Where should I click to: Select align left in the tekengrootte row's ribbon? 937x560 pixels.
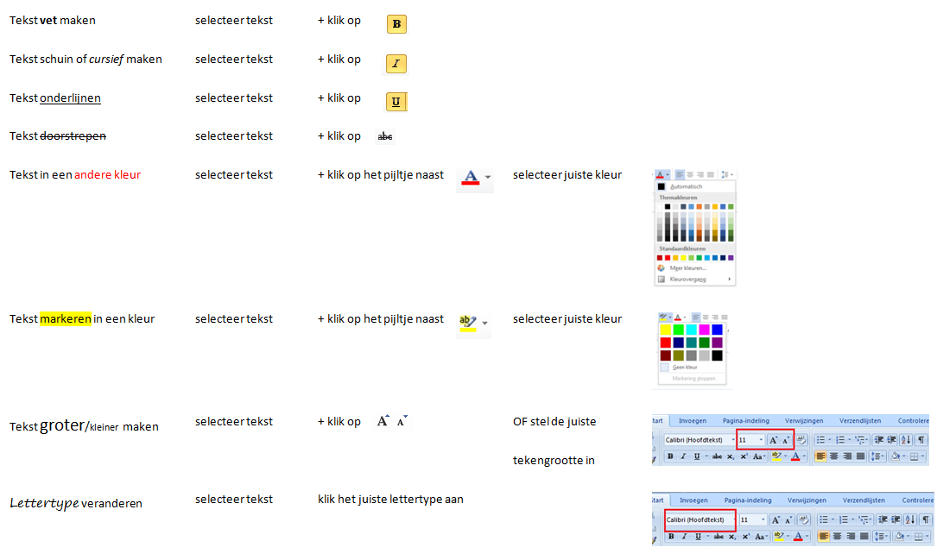(x=821, y=456)
